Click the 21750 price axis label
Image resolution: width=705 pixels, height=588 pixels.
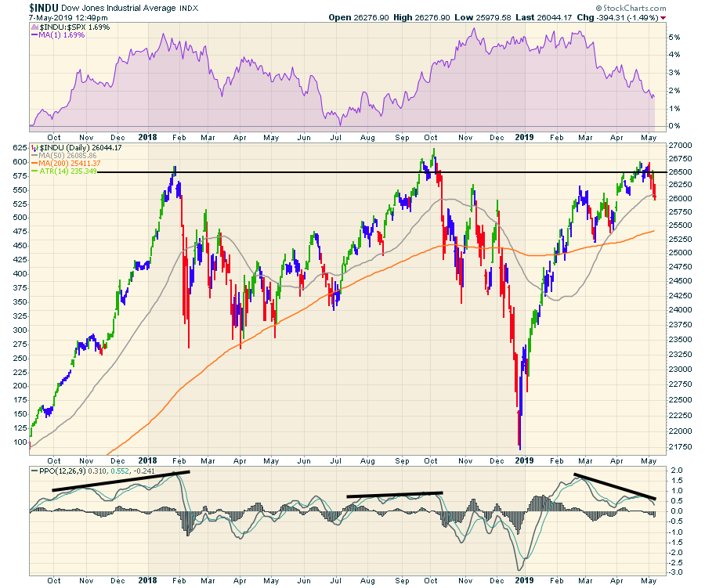(680, 447)
